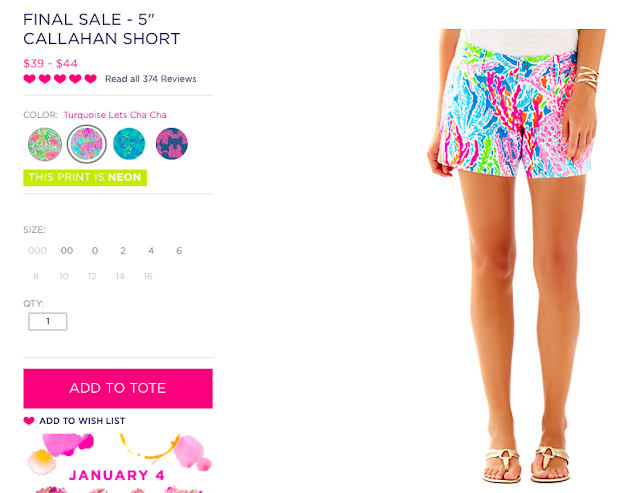
Task: Click the heart icon beside Add to Wish List
Action: (x=29, y=421)
